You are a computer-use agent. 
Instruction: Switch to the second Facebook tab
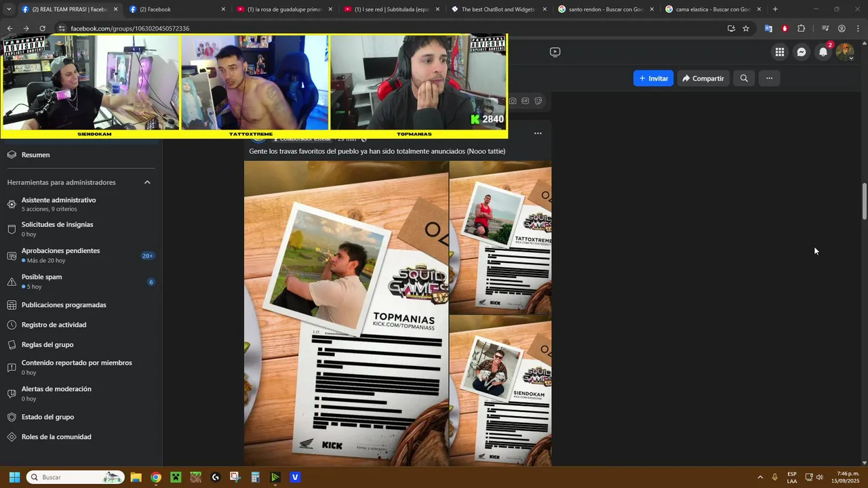[x=176, y=9]
